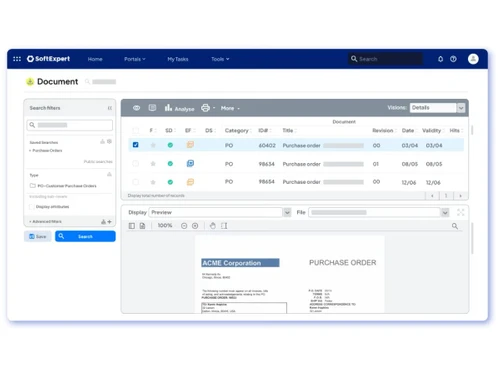Go to next results page
The image size is (500, 375).
coord(460,196)
